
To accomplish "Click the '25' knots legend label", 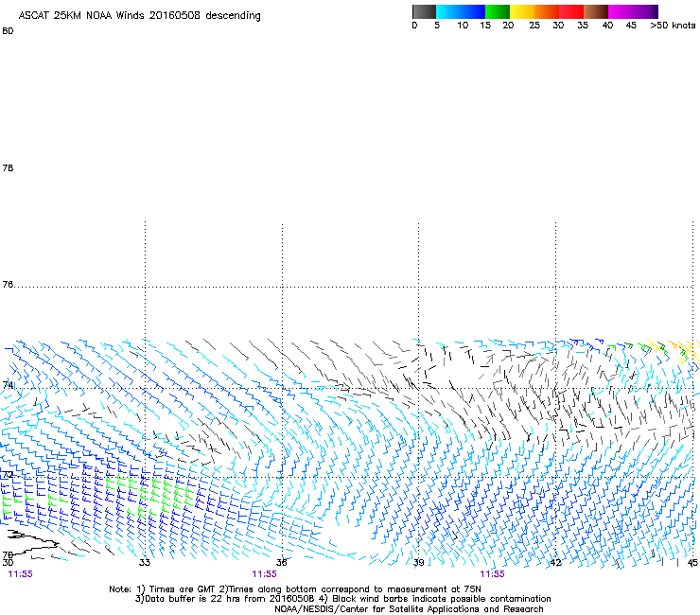I will [534, 26].
